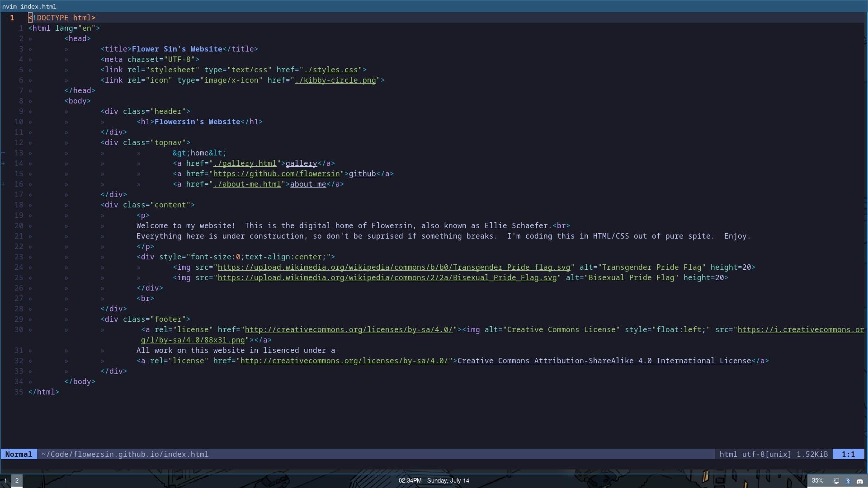The width and height of the screenshot is (868, 488).
Task: Click the Creative Commons Attribution-ShareAlike link text
Action: pyautogui.click(x=604, y=361)
